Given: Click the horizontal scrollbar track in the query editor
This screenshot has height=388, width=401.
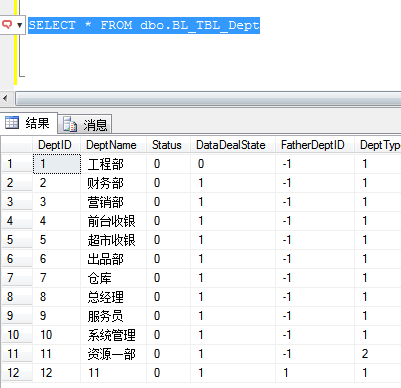Looking at the screenshot, I should [x=208, y=99].
